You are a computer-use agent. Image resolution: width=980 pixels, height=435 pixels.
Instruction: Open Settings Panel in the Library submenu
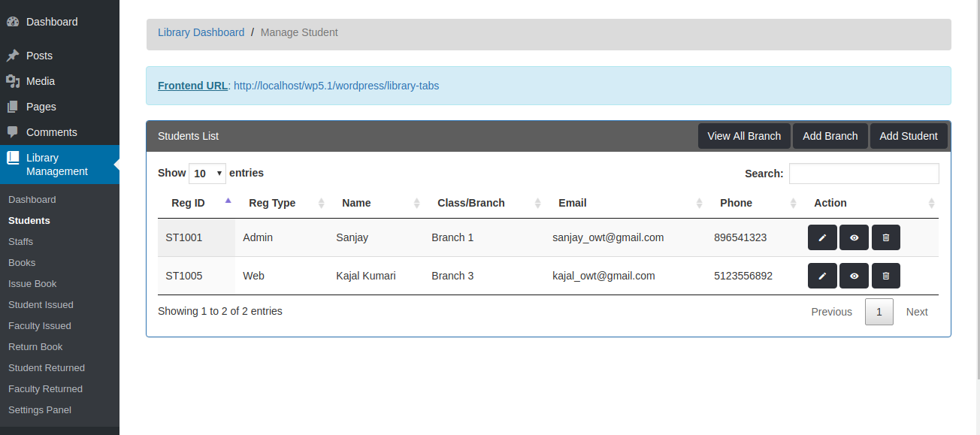click(x=40, y=410)
